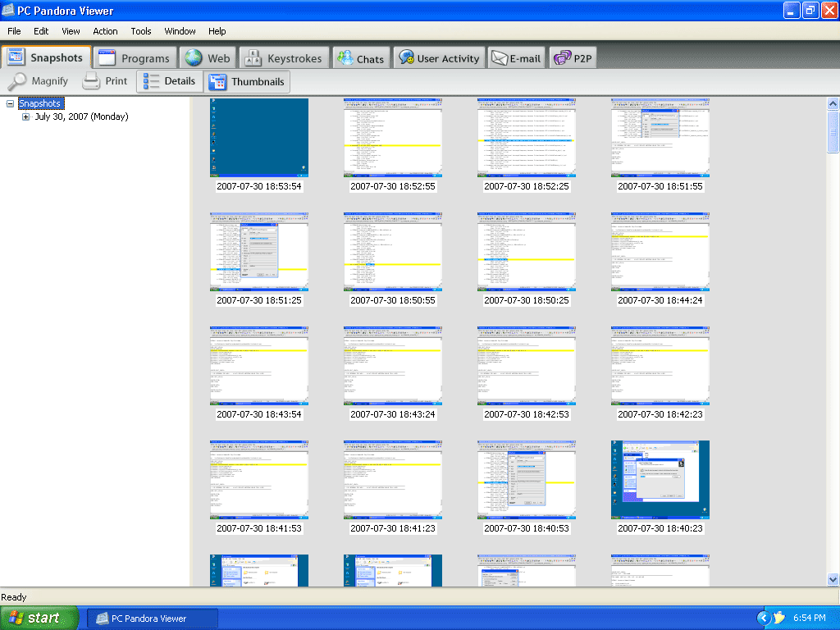Show the User Activity tab
This screenshot has width=840, height=630.
pyautogui.click(x=439, y=58)
